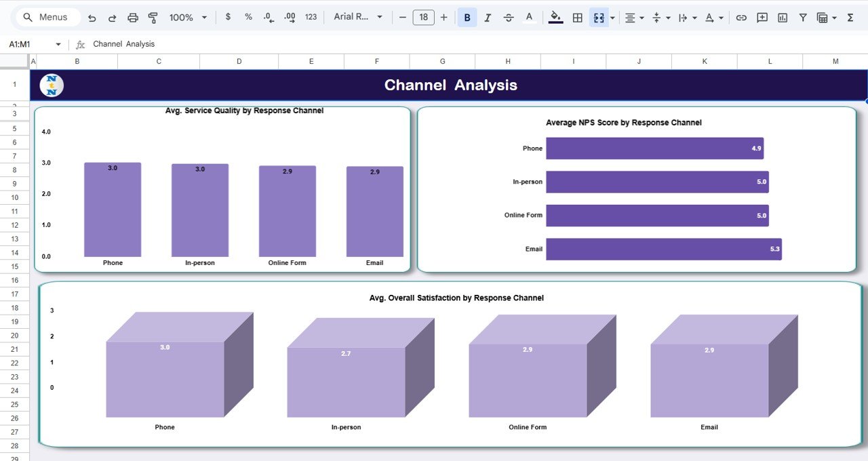Select the Channel Analysis sheet title cell
This screenshot has height=461, width=868.
click(451, 84)
